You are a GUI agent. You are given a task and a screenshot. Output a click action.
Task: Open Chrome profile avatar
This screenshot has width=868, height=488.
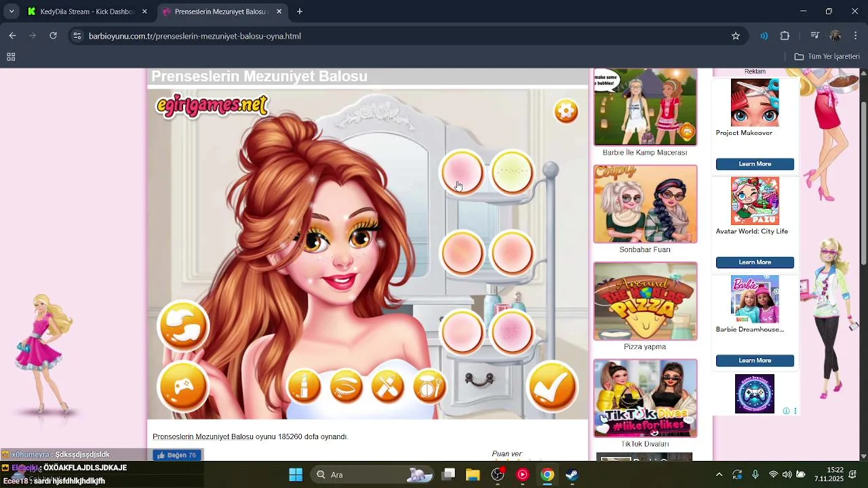point(835,36)
